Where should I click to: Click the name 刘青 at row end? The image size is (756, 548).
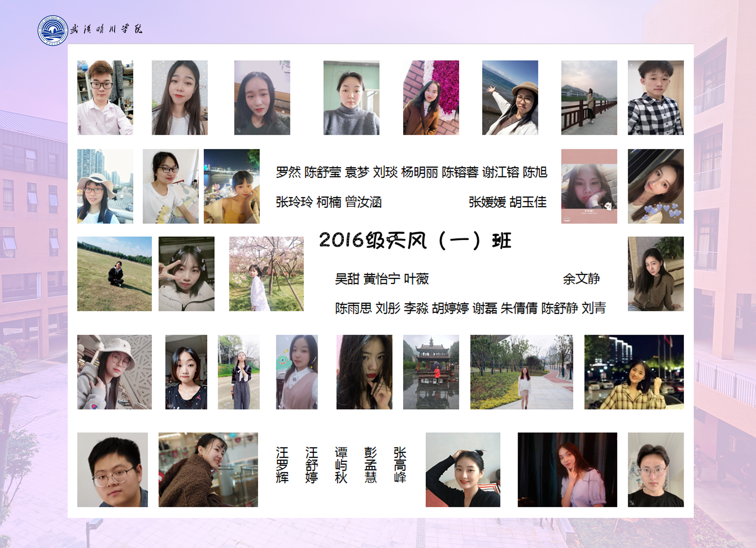[594, 308]
